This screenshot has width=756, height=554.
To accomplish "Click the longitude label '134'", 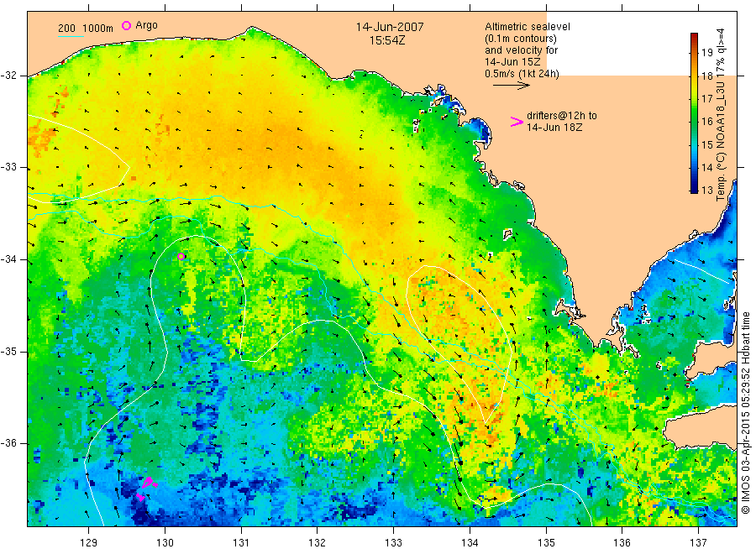I will 470,542.
